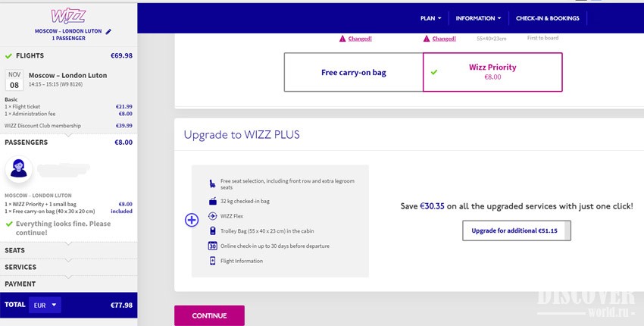Click the Trolley Bag icon

tap(212, 230)
